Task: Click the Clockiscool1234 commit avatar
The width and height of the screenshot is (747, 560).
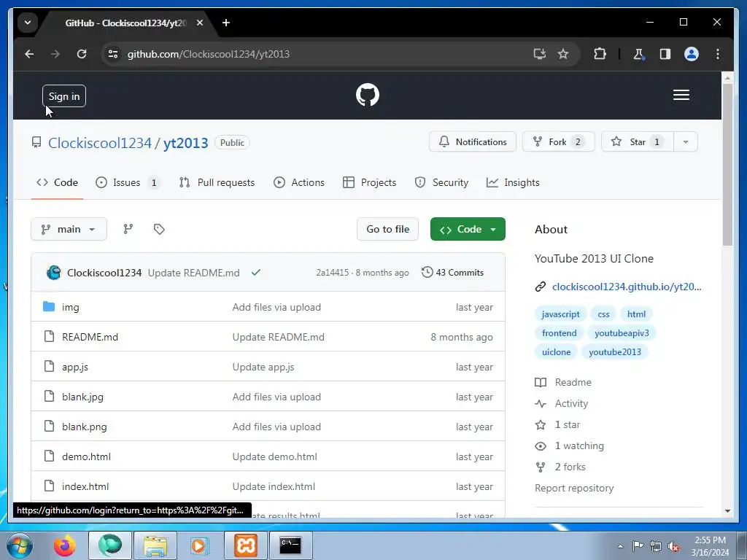Action: pos(54,273)
